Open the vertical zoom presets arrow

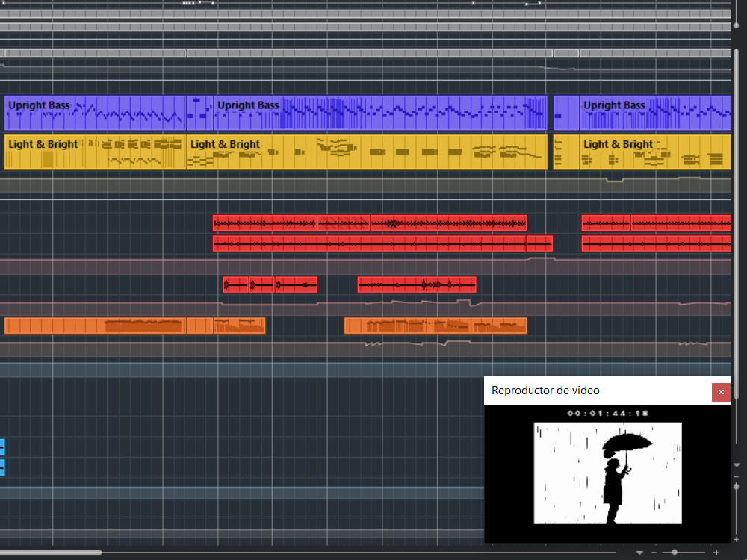point(737,464)
